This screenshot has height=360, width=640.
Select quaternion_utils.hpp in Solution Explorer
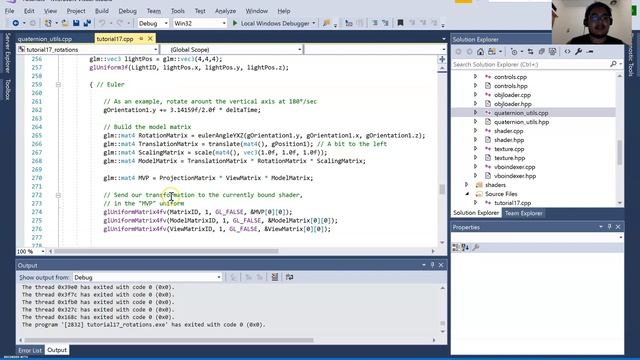pyautogui.click(x=521, y=122)
